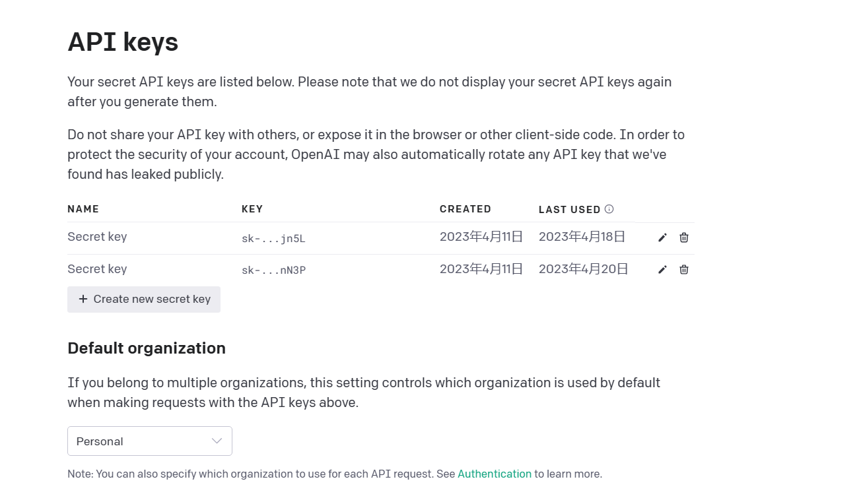Click the last used date 2023年4月18日
The width and height of the screenshot is (859, 504).
click(x=582, y=237)
